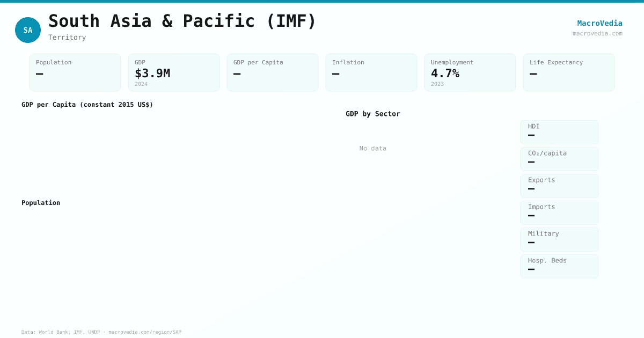Click the macrovedia.com website link
The width and height of the screenshot is (644, 338).
coord(597,33)
